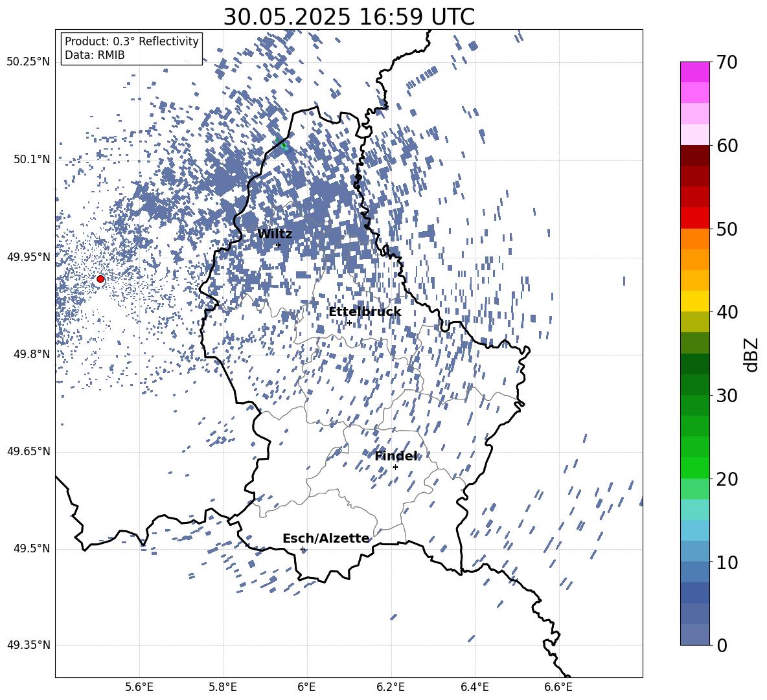Click the 'Data: RMIB' legend text
The image size is (767, 700).
[x=95, y=55]
